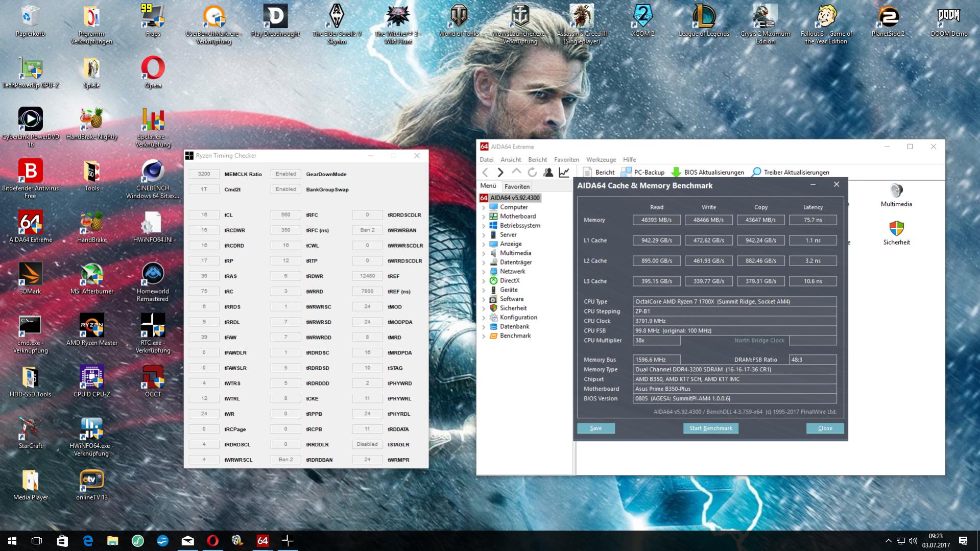Click the taskbar clock and date

coord(936,541)
